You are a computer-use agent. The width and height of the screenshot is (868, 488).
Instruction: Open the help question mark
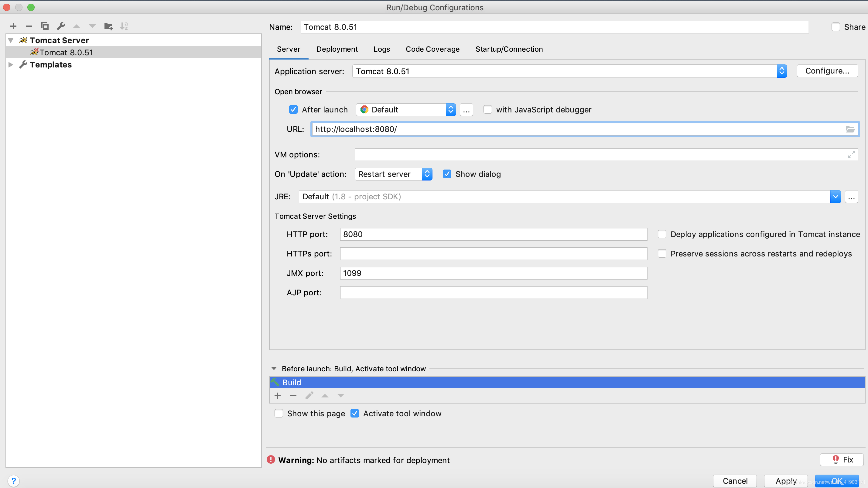(x=13, y=481)
